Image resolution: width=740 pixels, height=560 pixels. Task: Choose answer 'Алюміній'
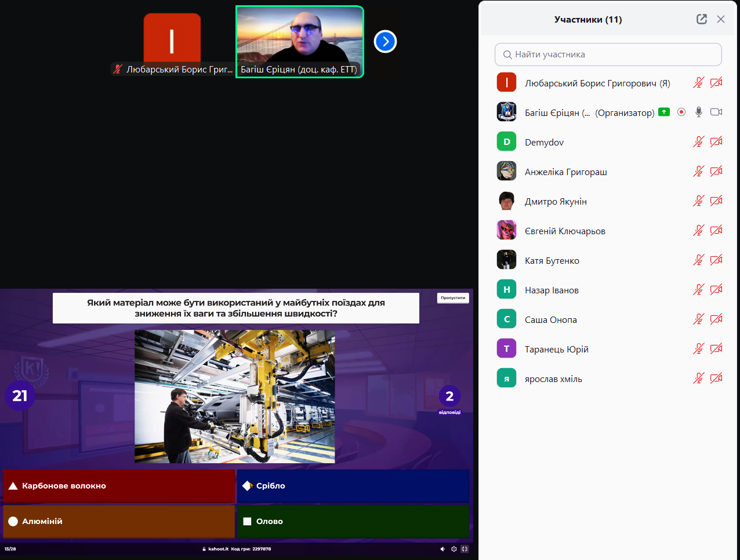point(119,521)
